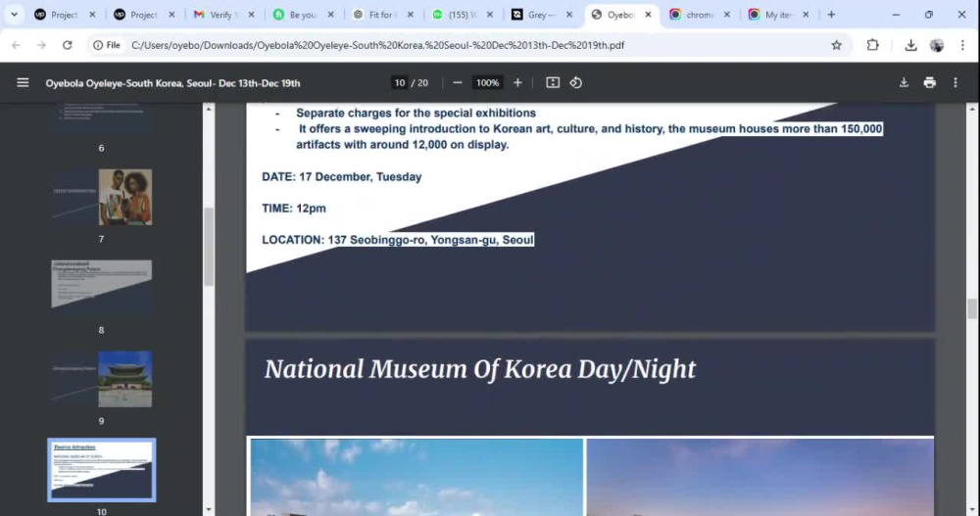Open the tab search dropdown

(14, 15)
